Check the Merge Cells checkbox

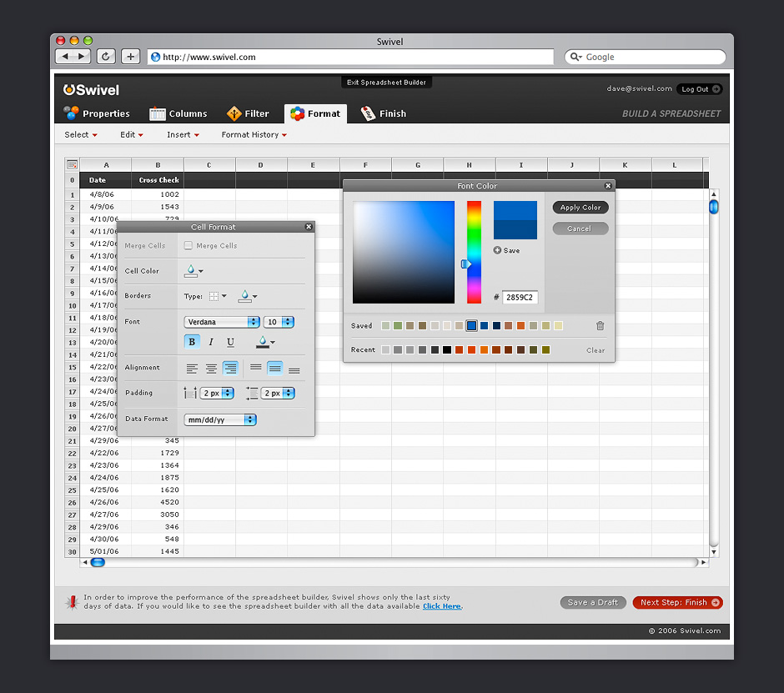[x=188, y=246]
